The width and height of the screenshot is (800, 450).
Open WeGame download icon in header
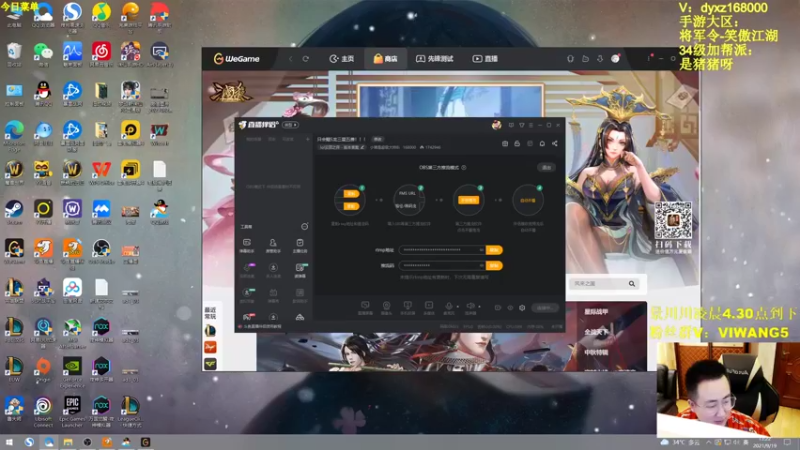pyautogui.click(x=600, y=59)
